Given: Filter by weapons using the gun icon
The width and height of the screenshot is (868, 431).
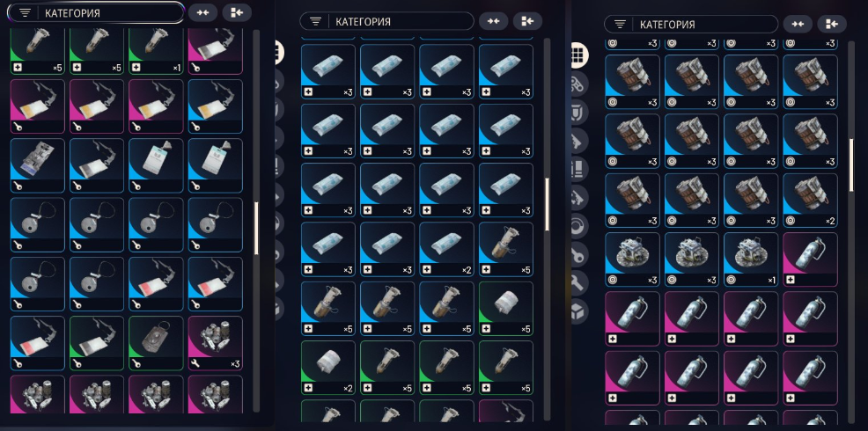Looking at the screenshot, I should [579, 141].
